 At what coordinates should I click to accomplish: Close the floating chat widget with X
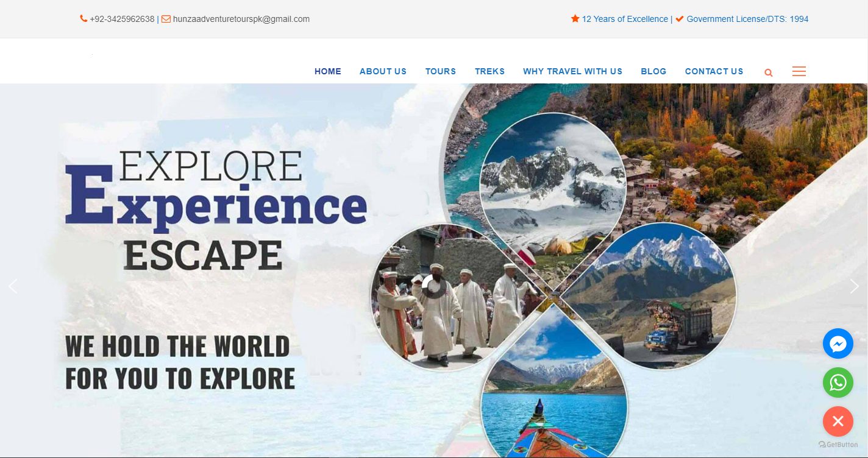[838, 421]
